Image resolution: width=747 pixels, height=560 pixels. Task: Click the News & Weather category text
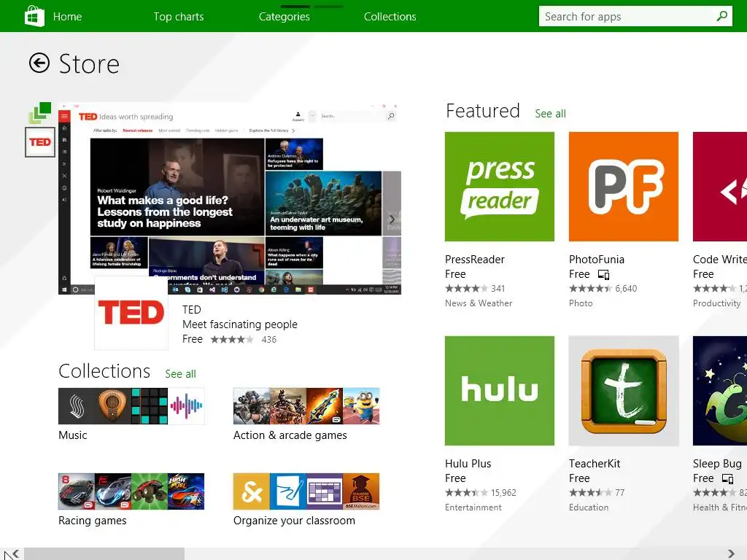tap(479, 303)
